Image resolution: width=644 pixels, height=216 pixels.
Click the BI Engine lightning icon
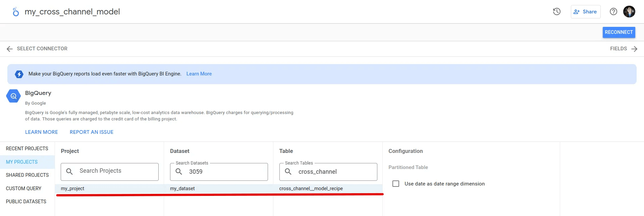point(19,74)
